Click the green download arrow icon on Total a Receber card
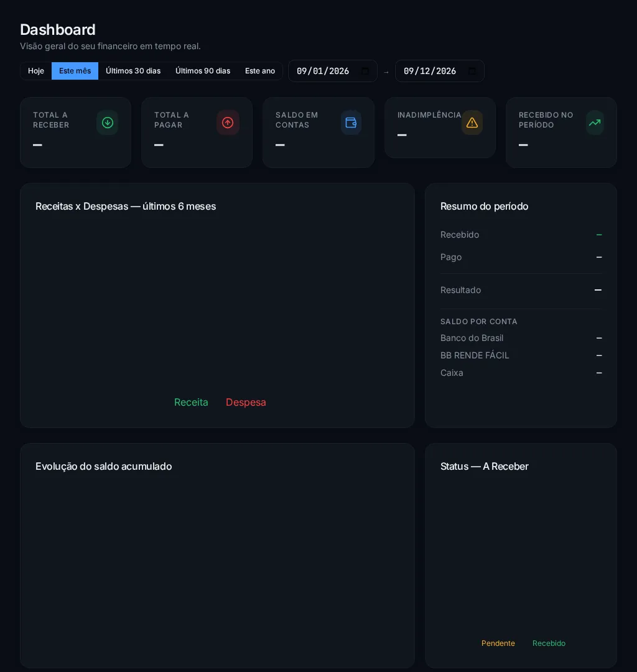Screen dimensions: 637x672 (108, 123)
